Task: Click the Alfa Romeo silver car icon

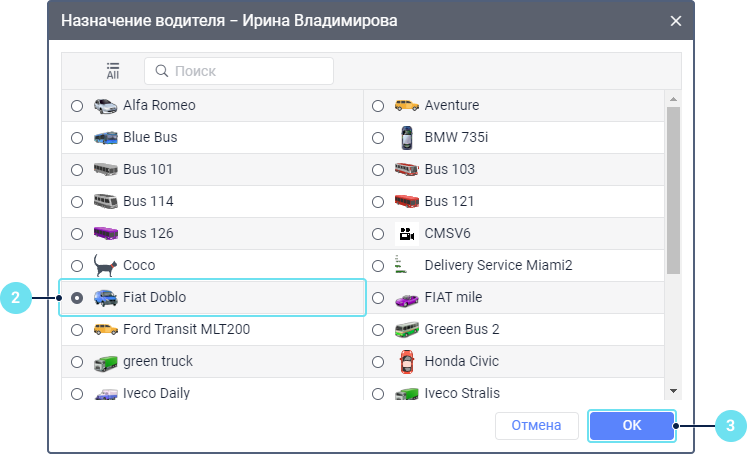Action: coord(105,106)
